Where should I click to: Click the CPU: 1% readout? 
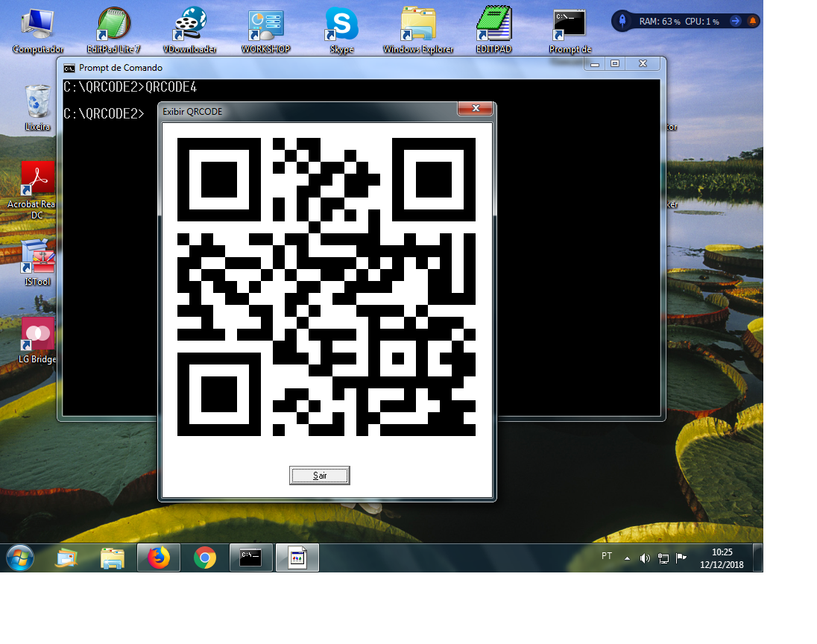point(702,22)
